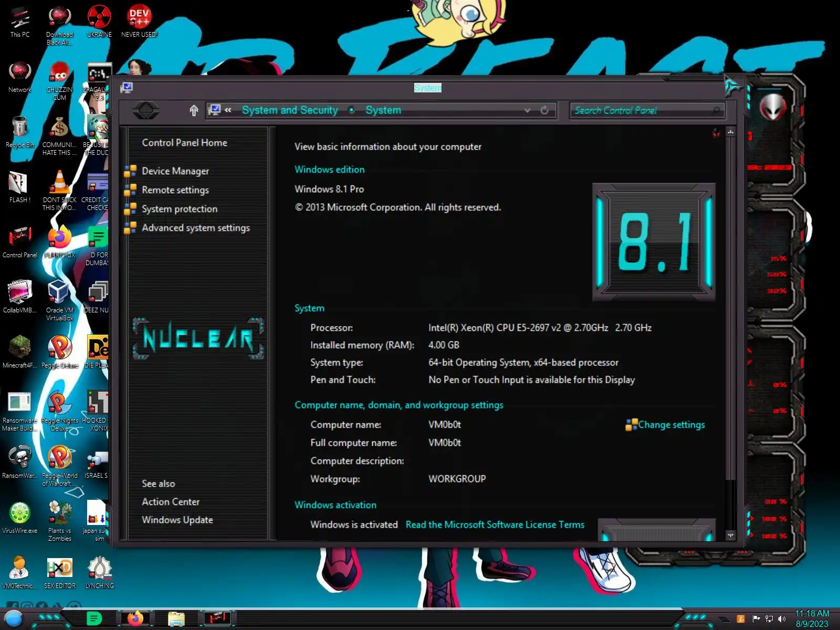This screenshot has width=840, height=630.
Task: Click the System window title bar icon
Action: point(127,88)
